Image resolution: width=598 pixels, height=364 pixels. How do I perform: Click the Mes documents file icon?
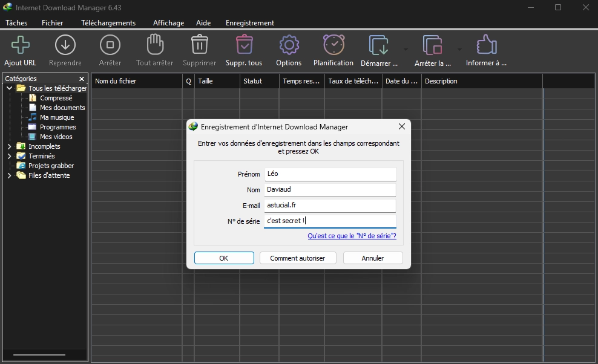33,108
